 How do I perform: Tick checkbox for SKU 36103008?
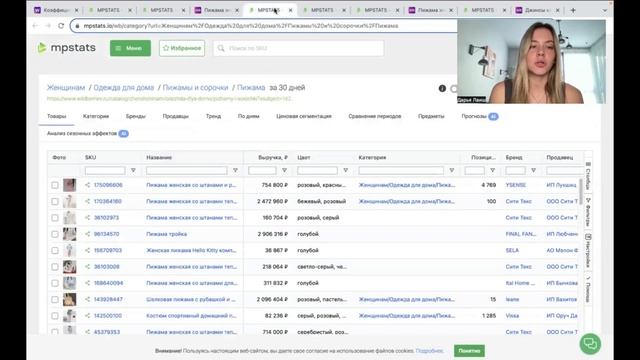click(55, 267)
